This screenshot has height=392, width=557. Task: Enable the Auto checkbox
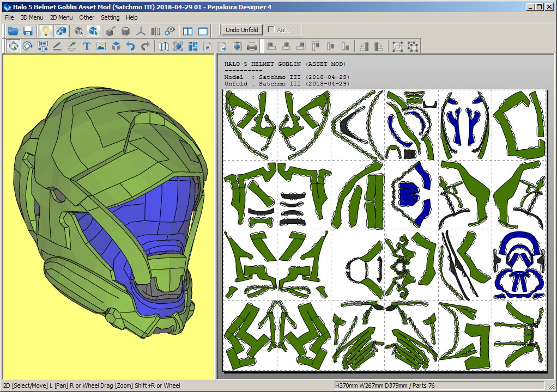pyautogui.click(x=271, y=30)
